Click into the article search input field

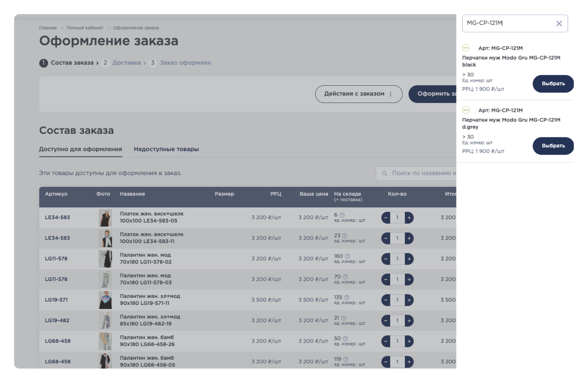[x=508, y=23]
